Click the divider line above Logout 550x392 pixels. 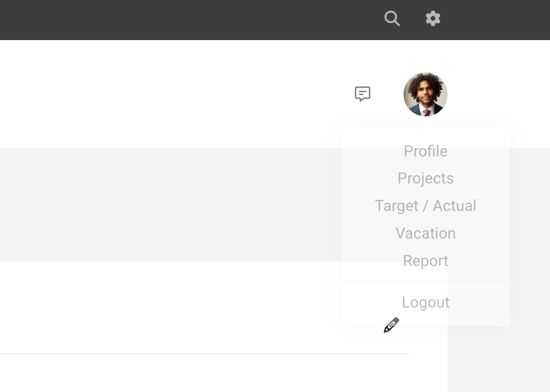(x=425, y=281)
